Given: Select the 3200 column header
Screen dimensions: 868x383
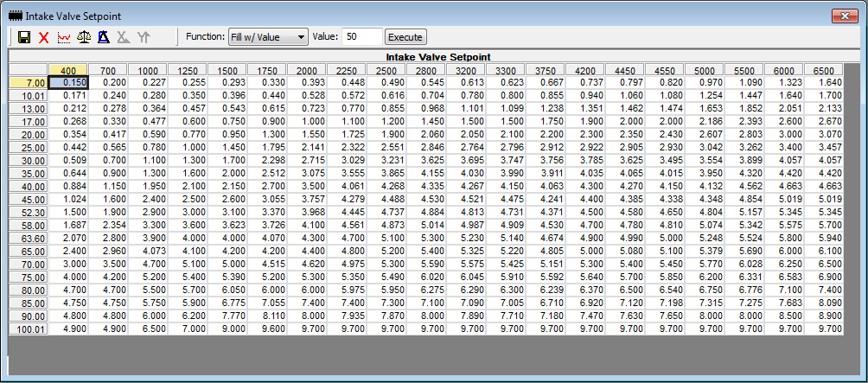Looking at the screenshot, I should [465, 70].
